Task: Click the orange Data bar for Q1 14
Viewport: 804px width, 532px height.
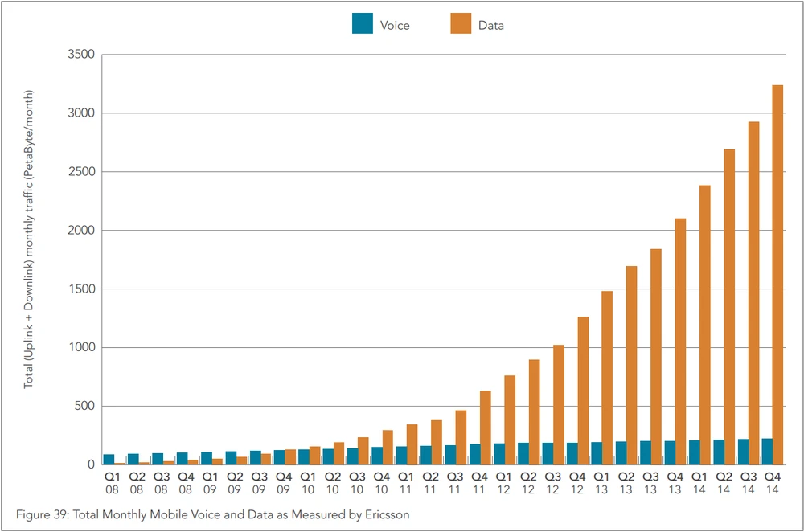Action: (705, 325)
